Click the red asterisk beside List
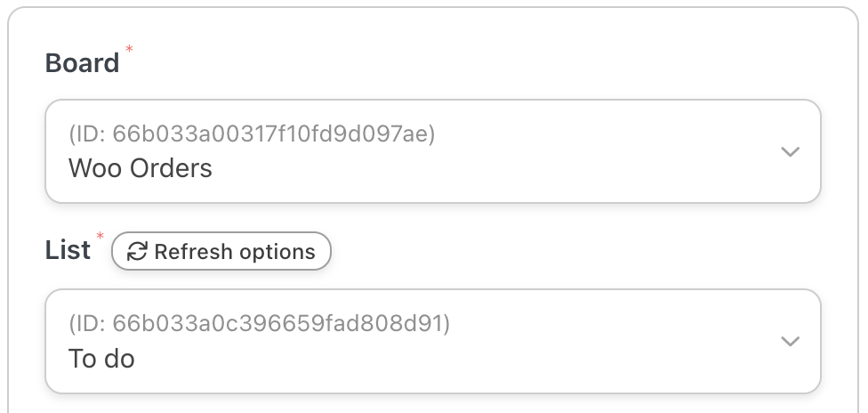The height and width of the screenshot is (413, 868). [x=100, y=236]
